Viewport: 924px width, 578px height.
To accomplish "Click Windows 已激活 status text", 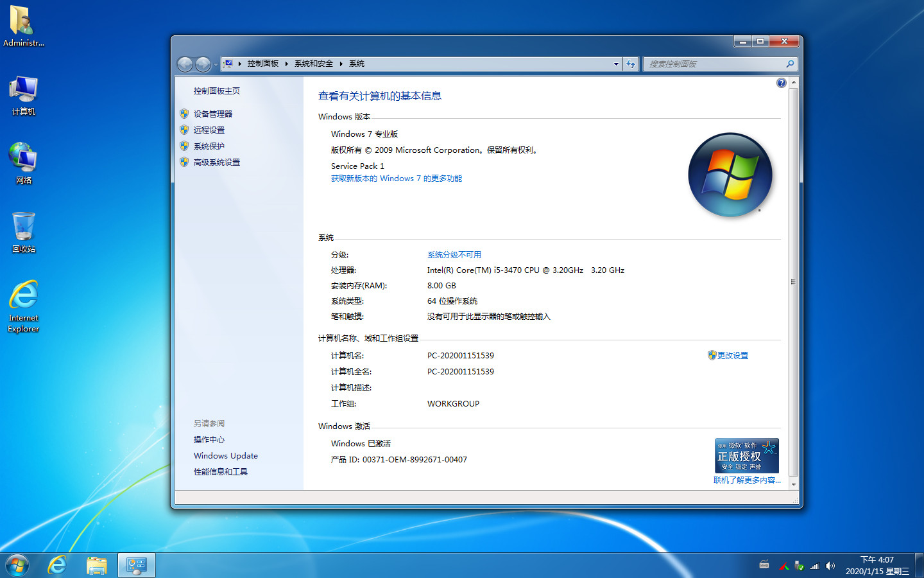I will click(361, 444).
